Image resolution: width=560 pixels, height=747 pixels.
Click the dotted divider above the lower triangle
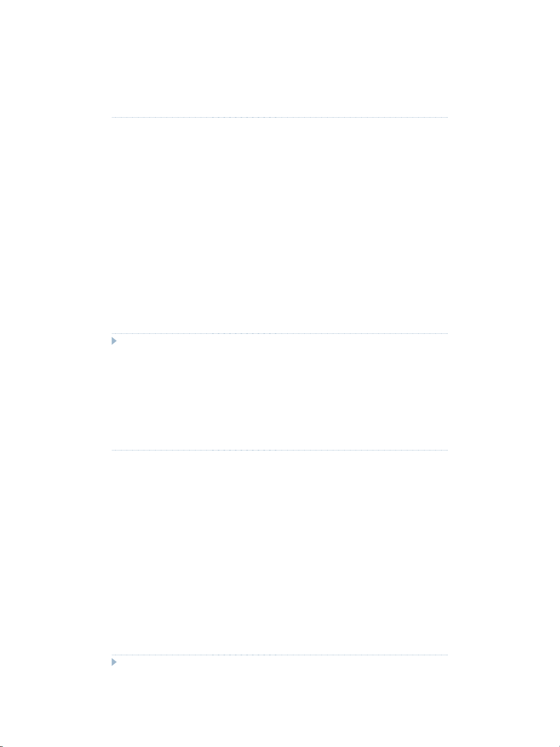(x=279, y=655)
